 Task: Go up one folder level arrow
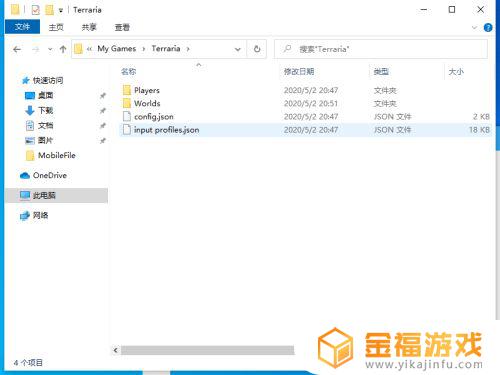point(63,49)
